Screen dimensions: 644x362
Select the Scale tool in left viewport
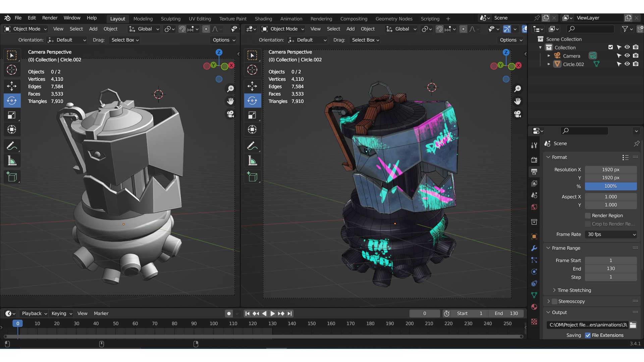click(12, 115)
